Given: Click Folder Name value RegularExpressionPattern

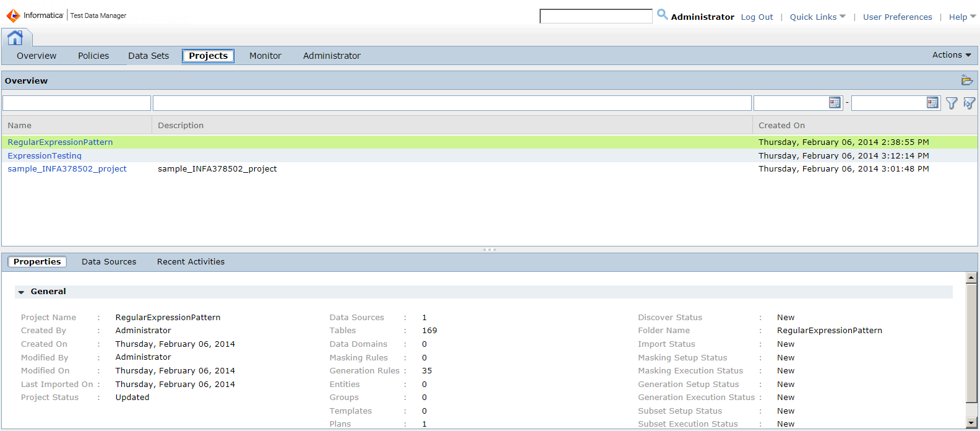Looking at the screenshot, I should [830, 331].
